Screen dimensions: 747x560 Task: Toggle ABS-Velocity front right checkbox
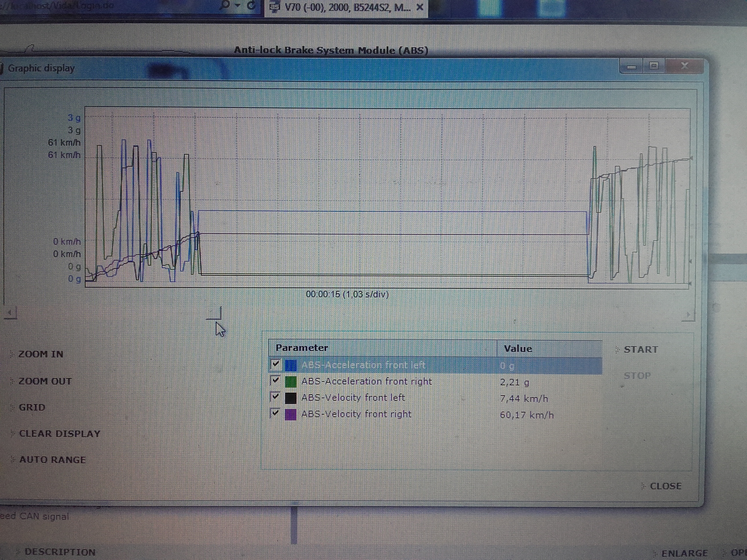[276, 413]
